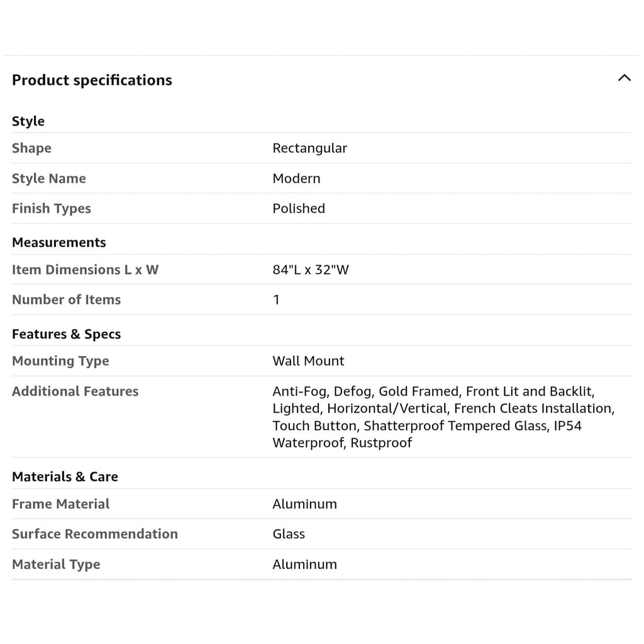Click the Shape row label
This screenshot has height=644, width=644.
point(31,148)
